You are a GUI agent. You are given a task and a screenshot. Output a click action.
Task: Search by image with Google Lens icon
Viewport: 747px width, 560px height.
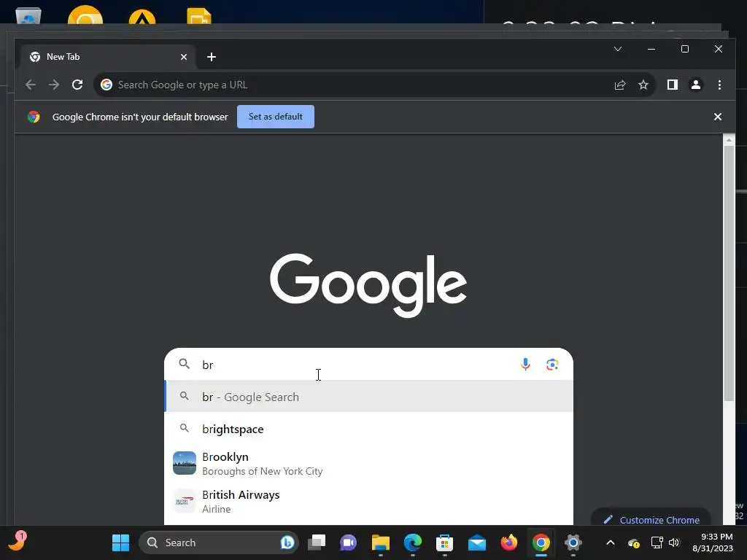coord(552,365)
